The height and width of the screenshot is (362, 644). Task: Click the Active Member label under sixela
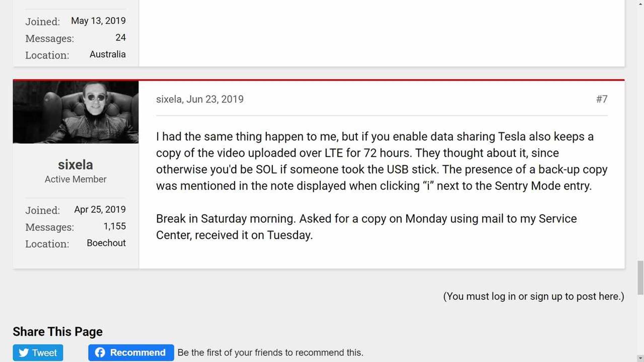click(75, 179)
